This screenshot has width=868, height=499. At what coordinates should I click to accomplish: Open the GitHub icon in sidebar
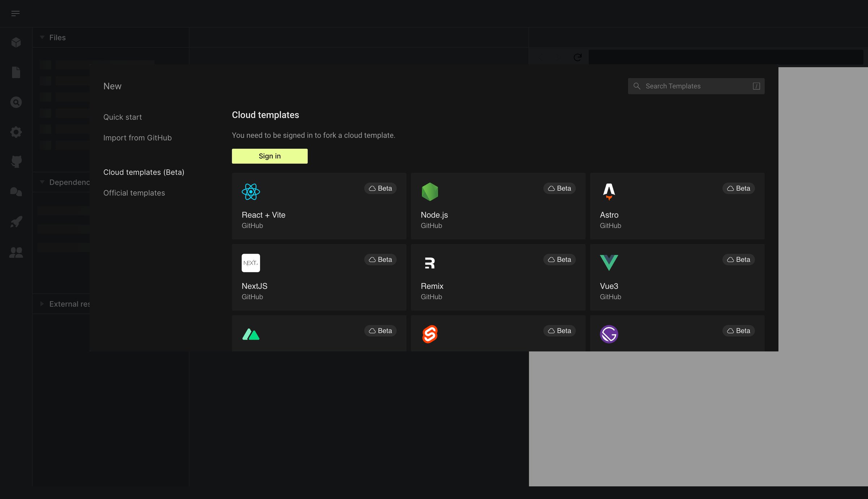pyautogui.click(x=16, y=162)
